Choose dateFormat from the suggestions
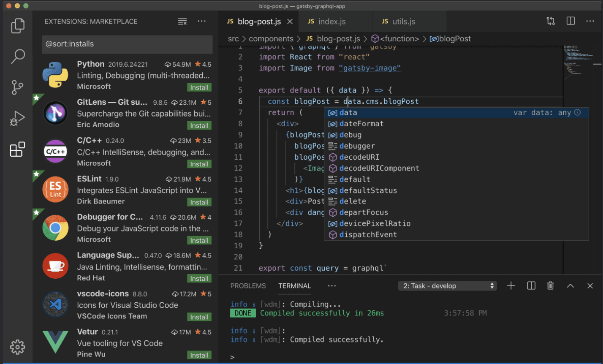This screenshot has height=364, width=603. (456, 124)
